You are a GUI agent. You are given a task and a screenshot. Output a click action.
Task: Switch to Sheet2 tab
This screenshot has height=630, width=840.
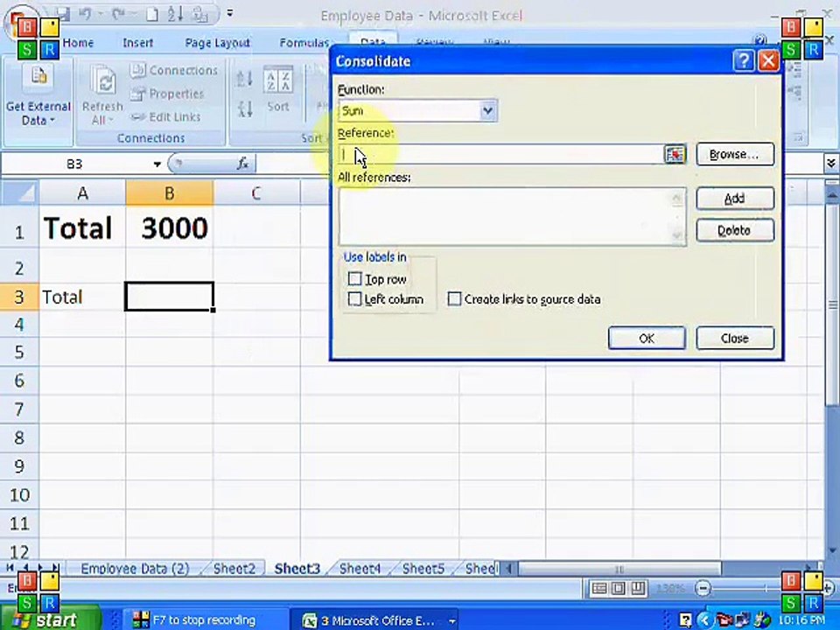coord(234,569)
